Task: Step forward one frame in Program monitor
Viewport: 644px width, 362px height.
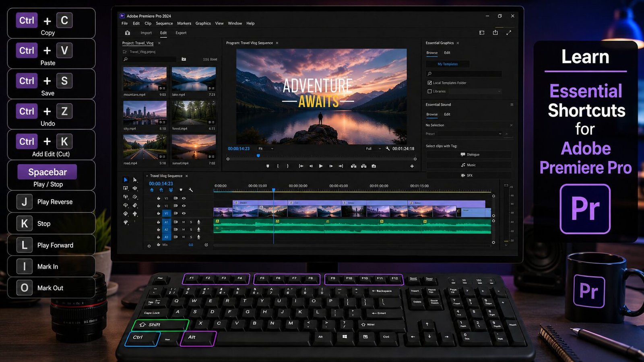Action: (x=331, y=166)
